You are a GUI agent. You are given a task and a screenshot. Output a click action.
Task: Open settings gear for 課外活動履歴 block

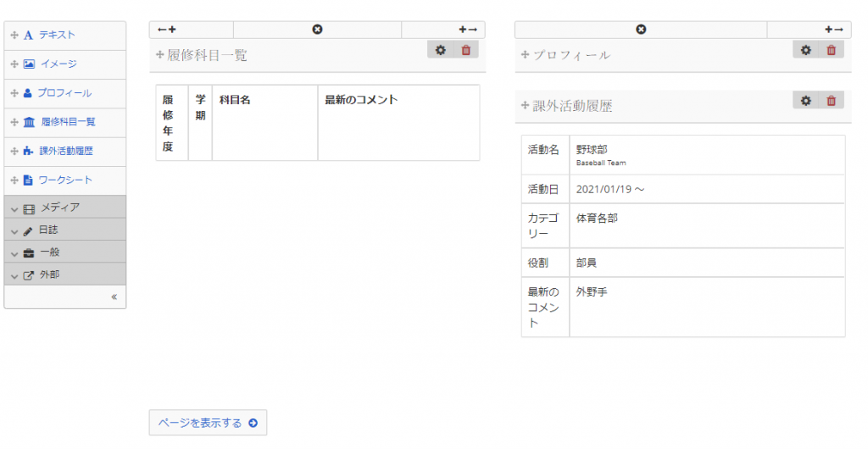[x=806, y=101]
